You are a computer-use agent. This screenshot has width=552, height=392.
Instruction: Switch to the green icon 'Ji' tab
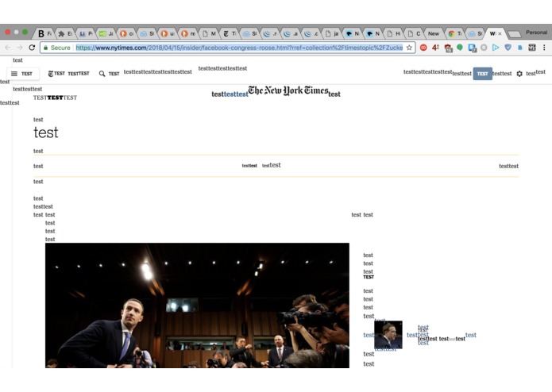point(106,34)
